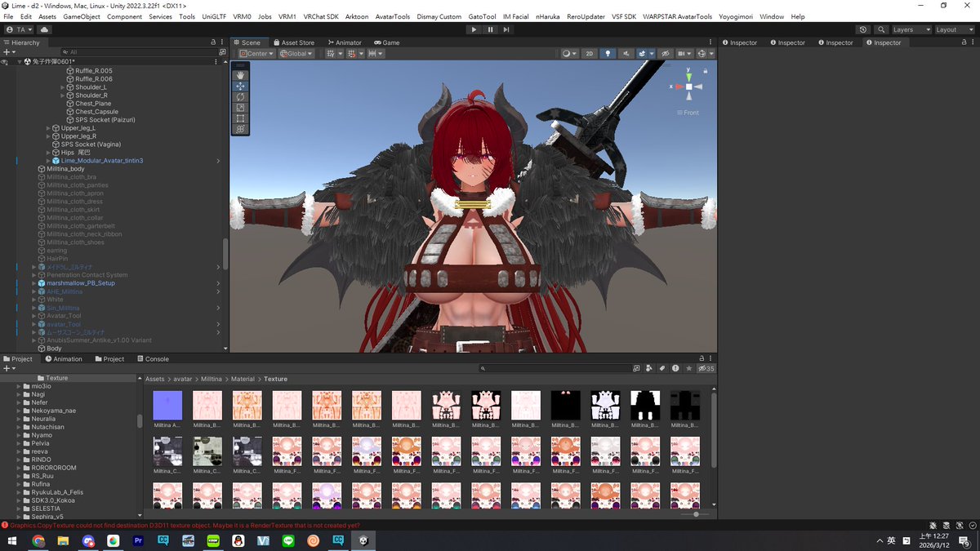Click the Step frame button
Image resolution: width=980 pixels, height=551 pixels.
pyautogui.click(x=506, y=29)
